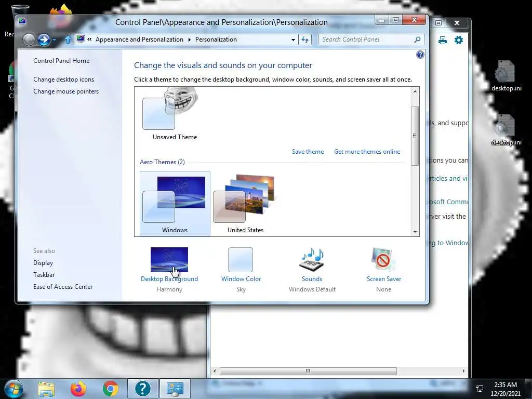Launch Firefox from the taskbar
This screenshot has width=532, height=399.
coord(78,389)
